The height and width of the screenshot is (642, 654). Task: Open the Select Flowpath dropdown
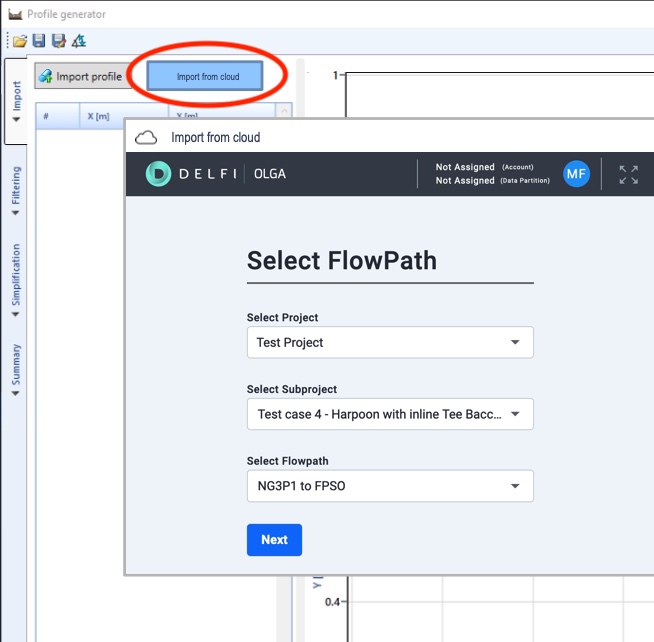click(390, 486)
